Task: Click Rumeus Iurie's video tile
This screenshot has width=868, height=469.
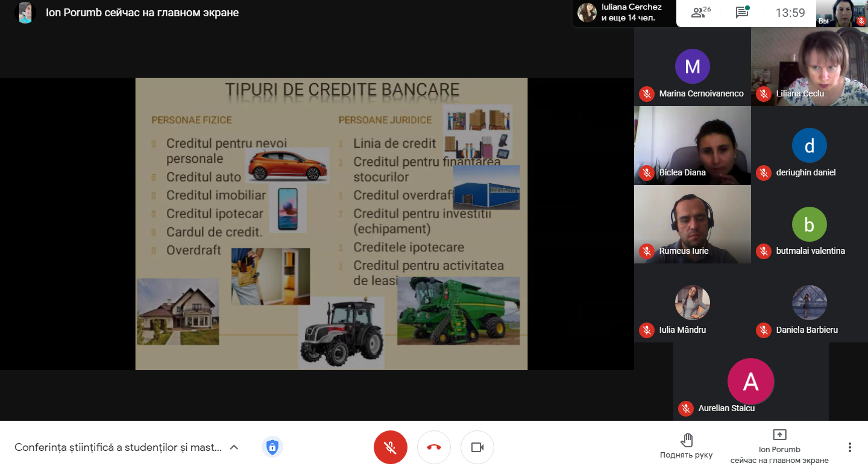Action: click(x=692, y=224)
